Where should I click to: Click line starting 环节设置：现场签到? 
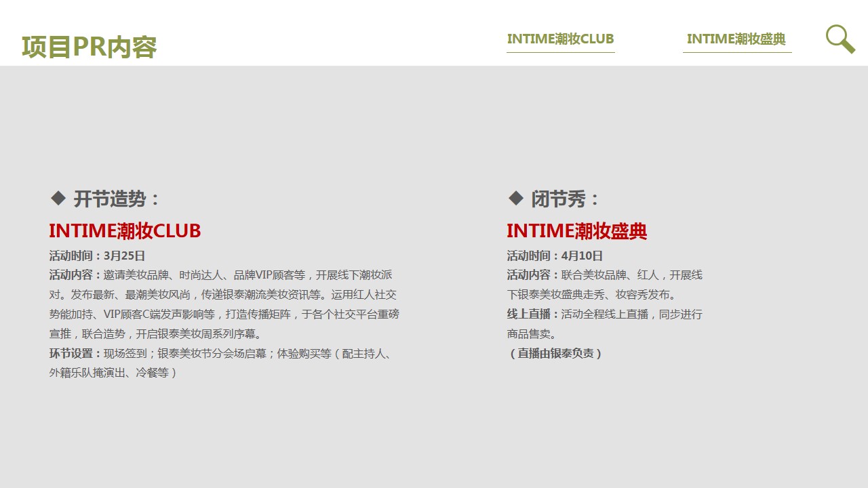coord(220,353)
